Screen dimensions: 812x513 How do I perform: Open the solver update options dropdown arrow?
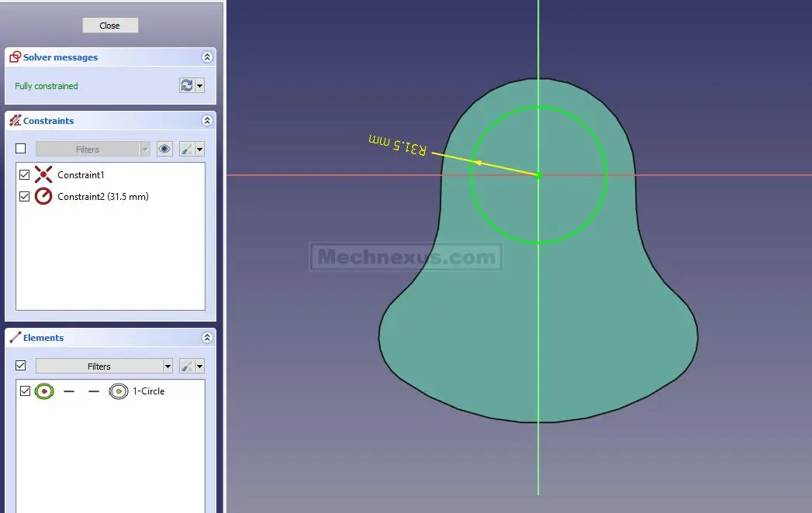199,85
